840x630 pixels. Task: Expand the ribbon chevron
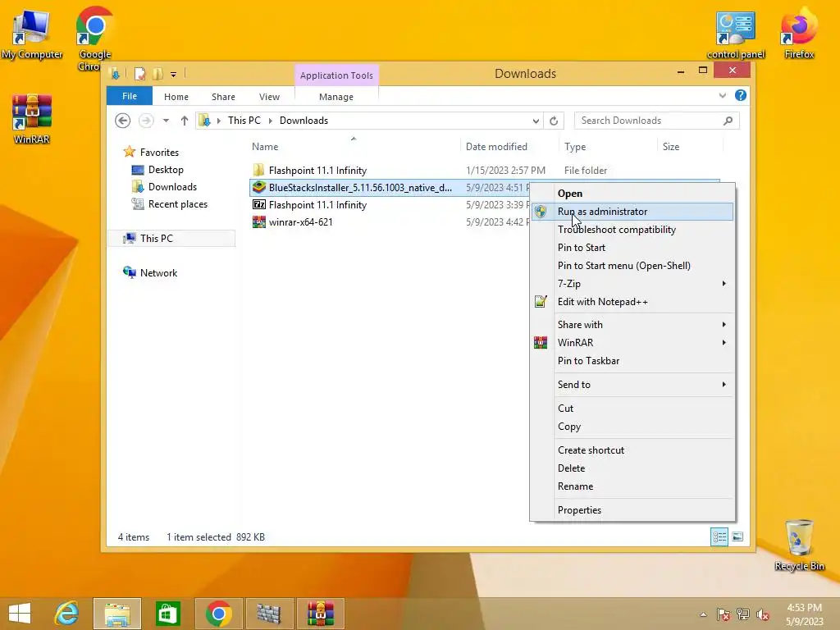[722, 95]
